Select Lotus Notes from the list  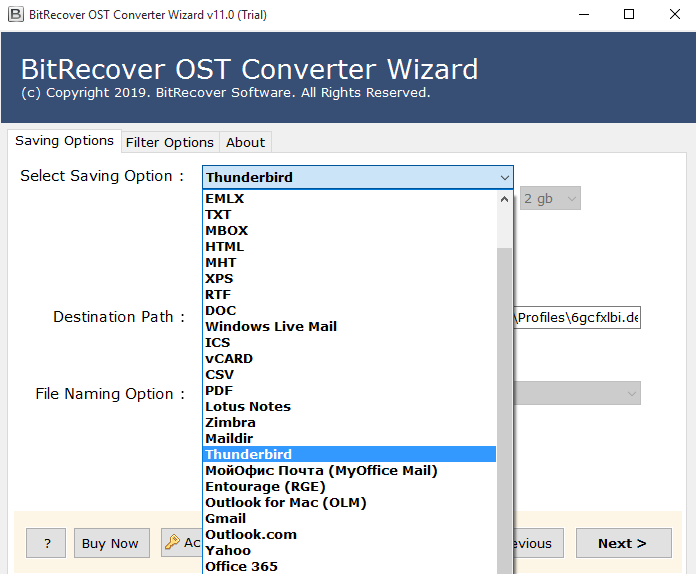pyautogui.click(x=248, y=406)
